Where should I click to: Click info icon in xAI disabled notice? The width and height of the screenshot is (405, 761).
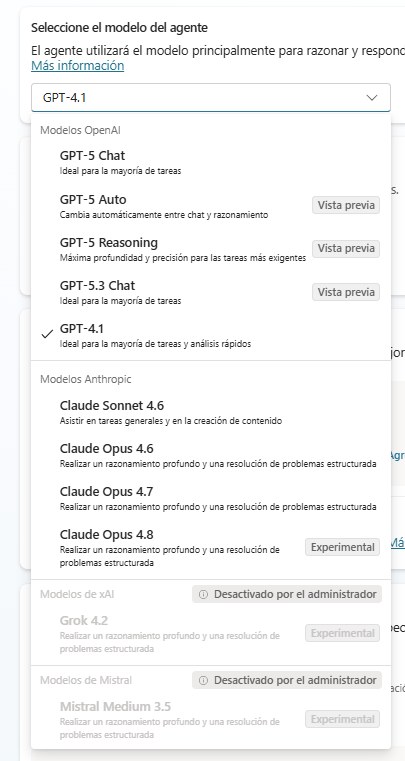(x=203, y=594)
